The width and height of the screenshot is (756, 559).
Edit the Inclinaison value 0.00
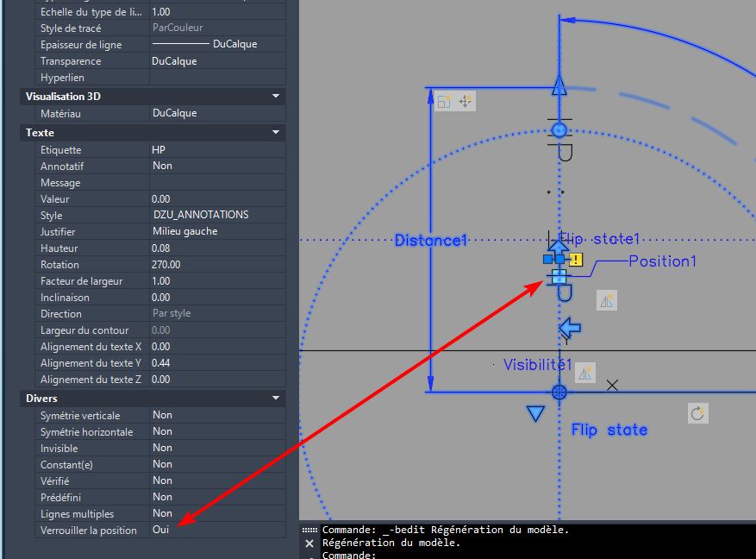(x=217, y=298)
